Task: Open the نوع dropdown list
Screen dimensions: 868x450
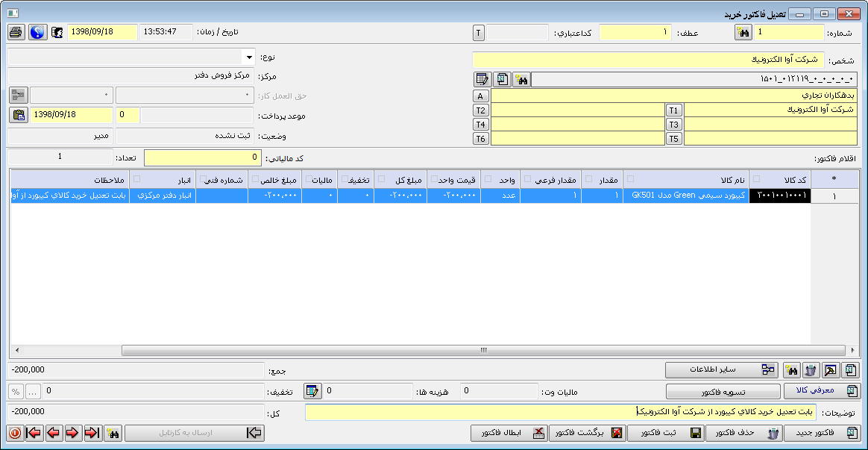Action: point(248,57)
